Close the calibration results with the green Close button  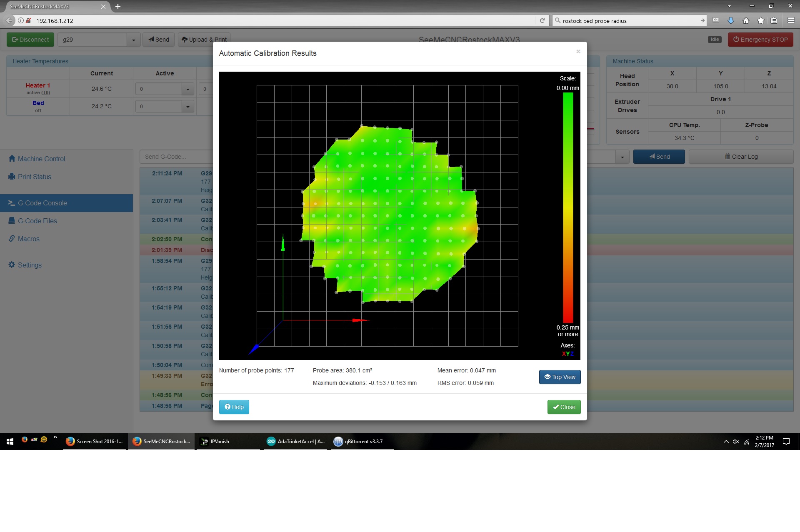(x=564, y=407)
